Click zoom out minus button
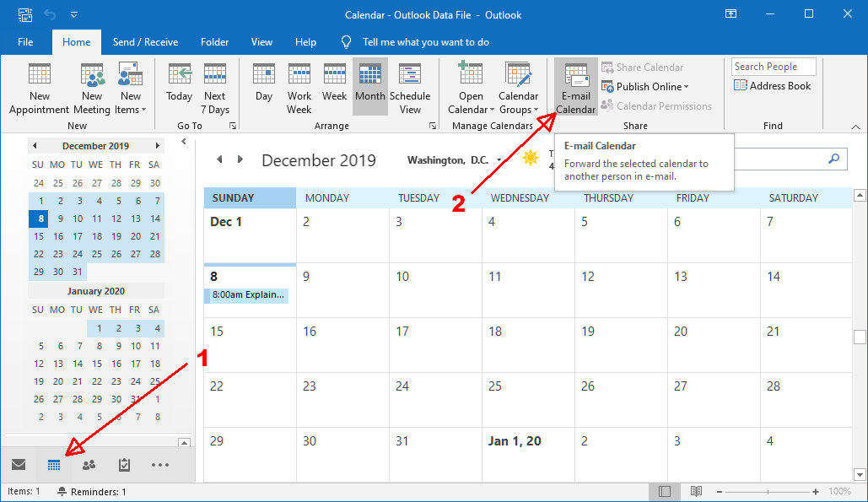Image resolution: width=868 pixels, height=502 pixels. tap(719, 492)
